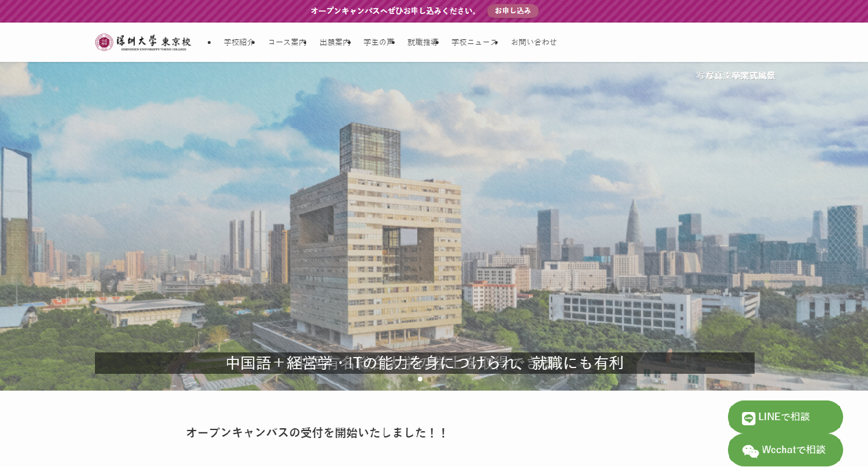This screenshot has width=868, height=467.
Task: Click the オープンキャンパスの受付 announcement heading
Action: (x=317, y=432)
